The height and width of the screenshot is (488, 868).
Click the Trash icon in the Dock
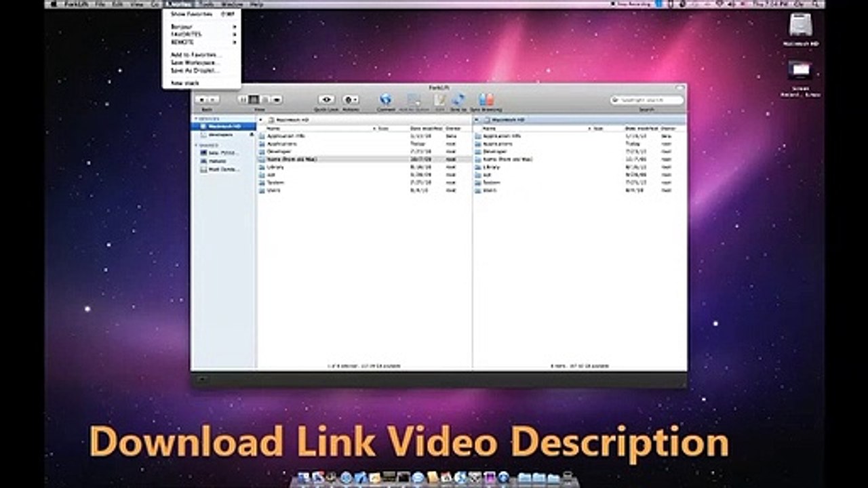pyautogui.click(x=568, y=478)
